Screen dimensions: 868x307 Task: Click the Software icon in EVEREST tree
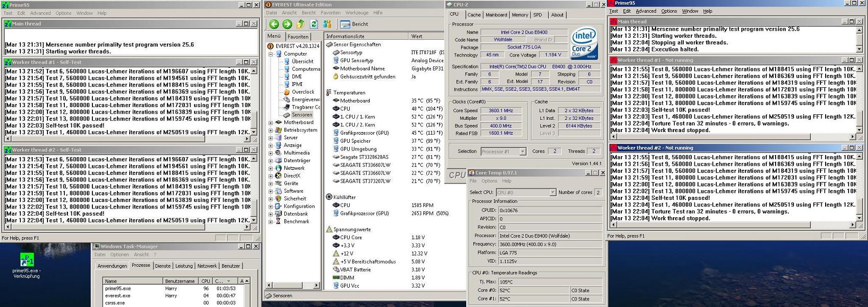point(278,191)
